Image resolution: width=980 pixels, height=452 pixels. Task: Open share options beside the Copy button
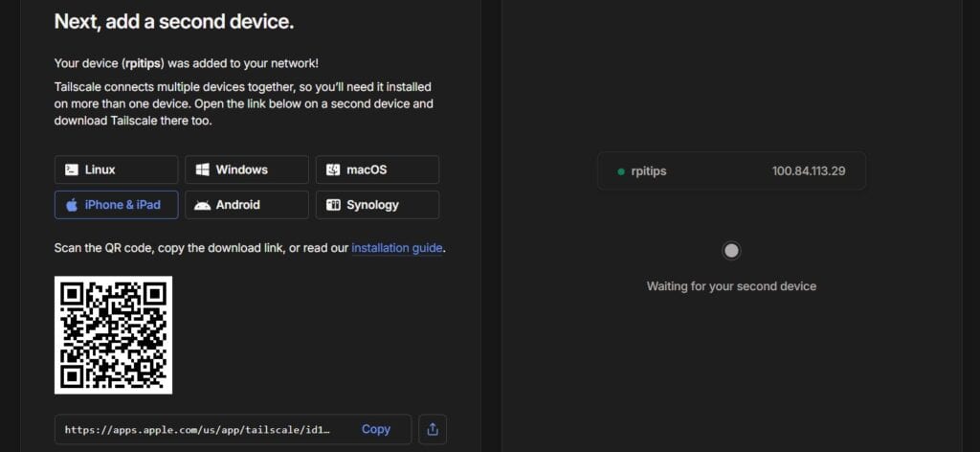[432, 429]
